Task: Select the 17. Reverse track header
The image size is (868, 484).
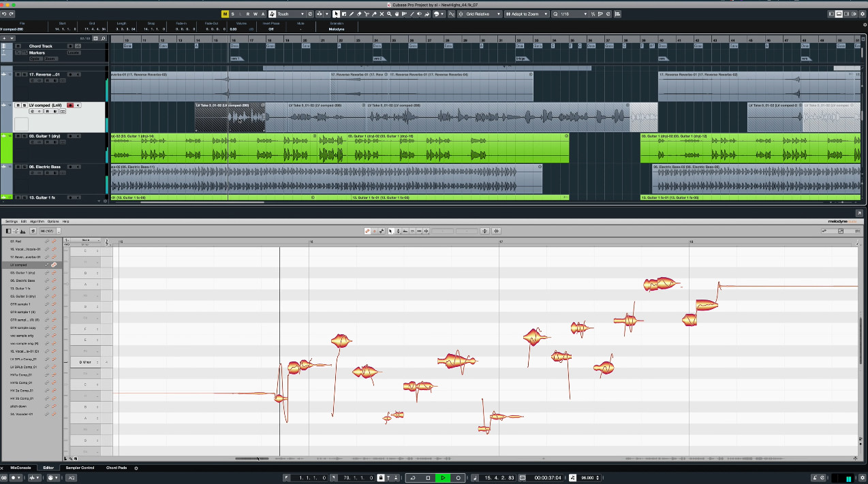Action: tap(44, 74)
